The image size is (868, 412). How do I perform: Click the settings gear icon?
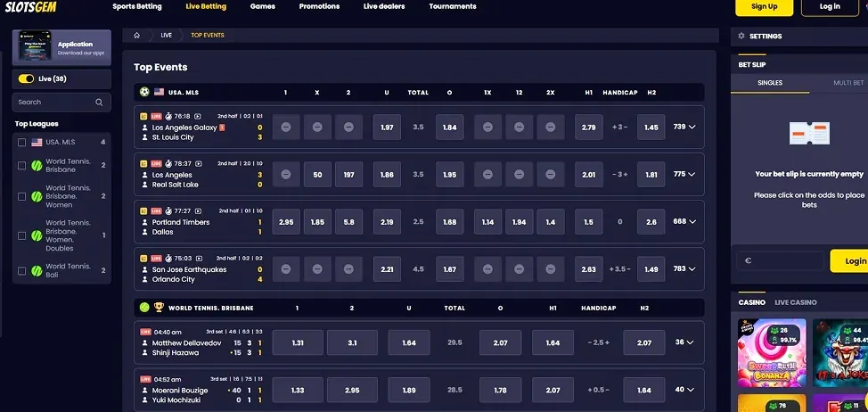[x=741, y=36]
